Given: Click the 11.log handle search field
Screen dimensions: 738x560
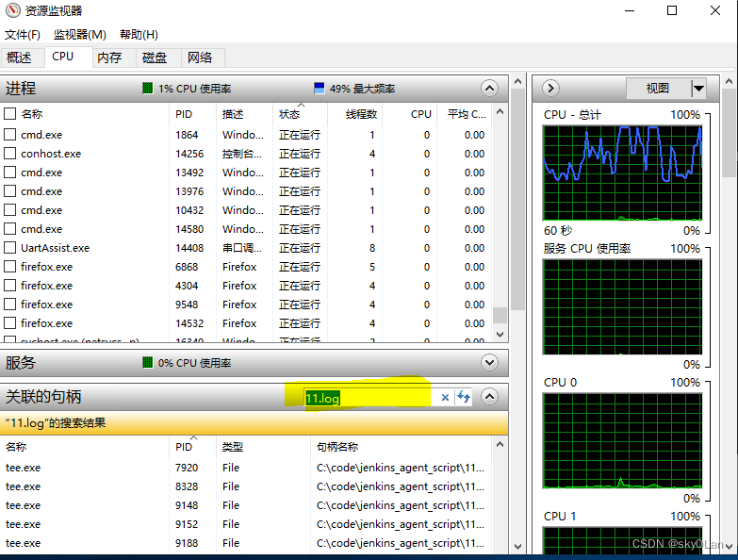Looking at the screenshot, I should (369, 398).
